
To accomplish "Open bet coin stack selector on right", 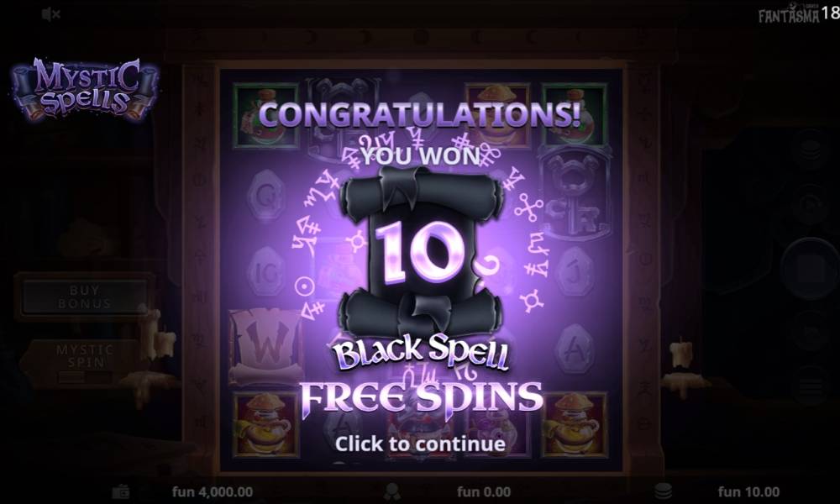I will (811, 149).
